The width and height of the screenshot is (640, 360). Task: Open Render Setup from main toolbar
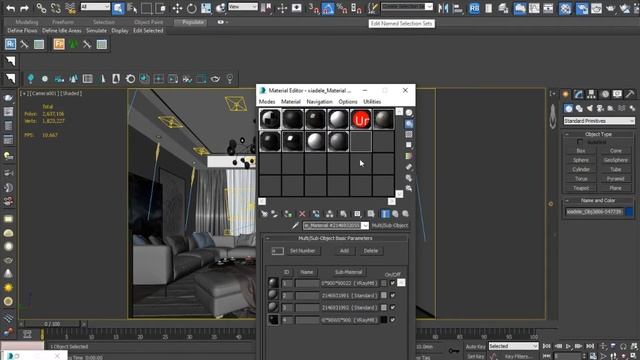click(x=582, y=8)
